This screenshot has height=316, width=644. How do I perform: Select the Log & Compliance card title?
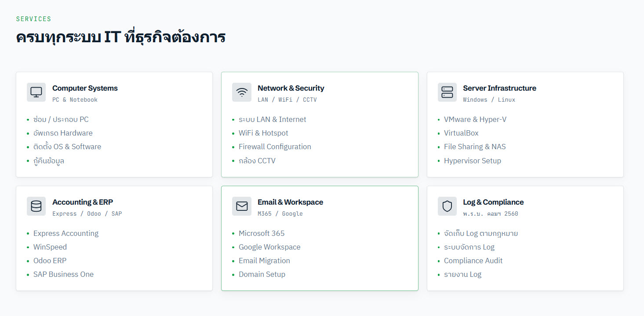493,202
